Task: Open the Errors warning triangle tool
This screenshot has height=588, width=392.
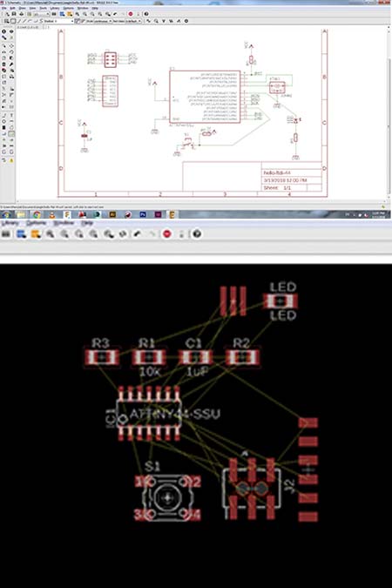Action: click(x=11, y=160)
